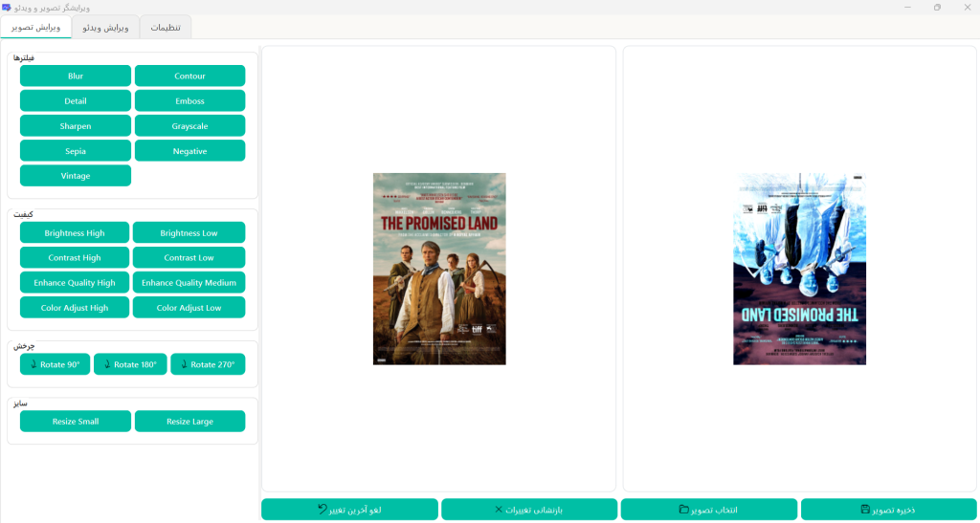Choose Enhance Quality Medium

pyautogui.click(x=189, y=283)
